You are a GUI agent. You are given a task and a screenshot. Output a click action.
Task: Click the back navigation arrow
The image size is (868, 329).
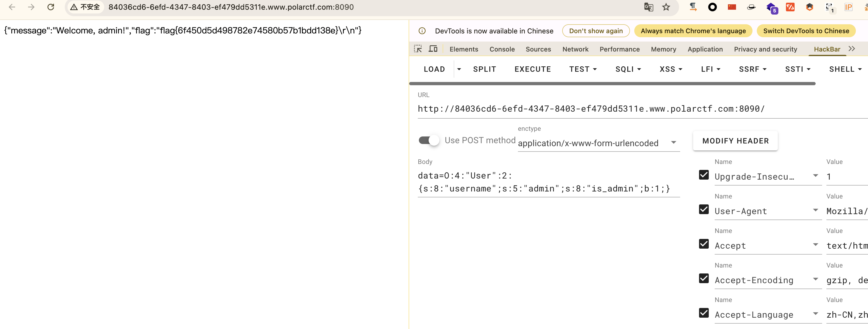12,7
